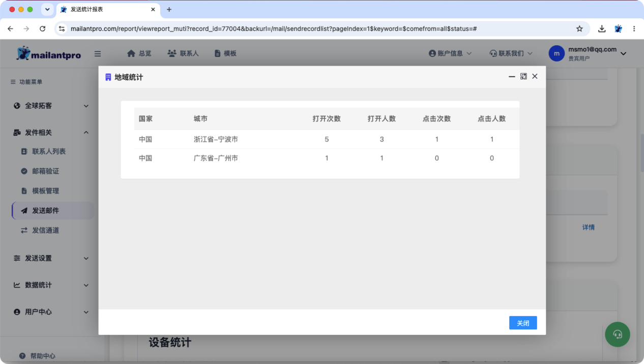Viewport: 644px width, 364px height.
Task: Expand 联系我们 dropdown
Action: click(x=511, y=53)
